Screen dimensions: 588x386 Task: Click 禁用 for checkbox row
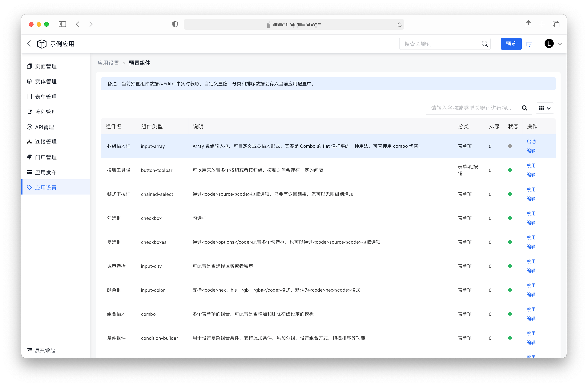pos(531,214)
